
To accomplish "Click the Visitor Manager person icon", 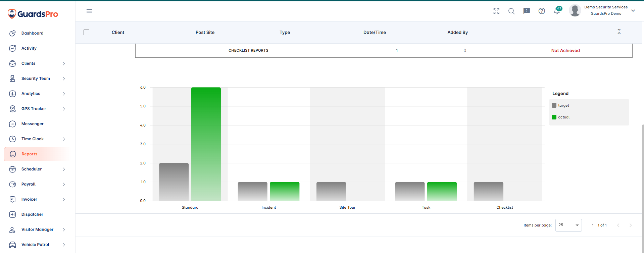I will point(12,230).
